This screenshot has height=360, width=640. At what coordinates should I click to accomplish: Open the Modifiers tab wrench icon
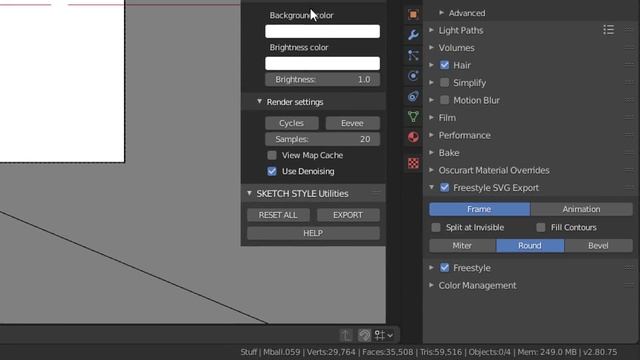click(x=413, y=35)
